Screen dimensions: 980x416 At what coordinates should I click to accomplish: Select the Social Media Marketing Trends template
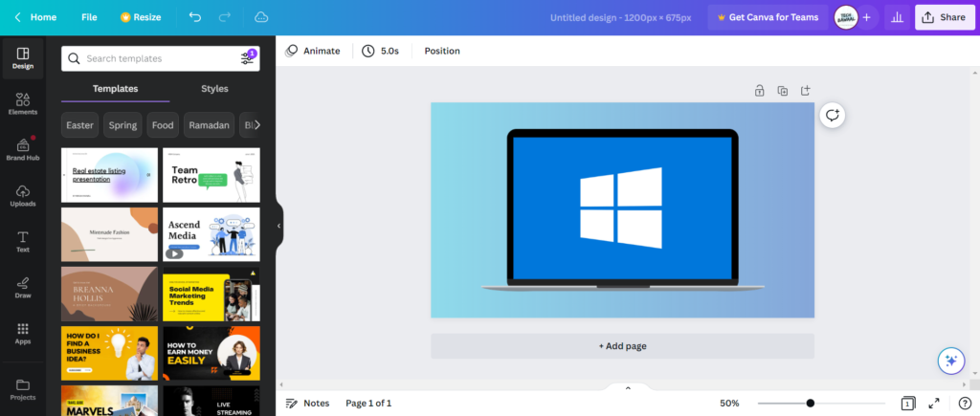coord(212,295)
